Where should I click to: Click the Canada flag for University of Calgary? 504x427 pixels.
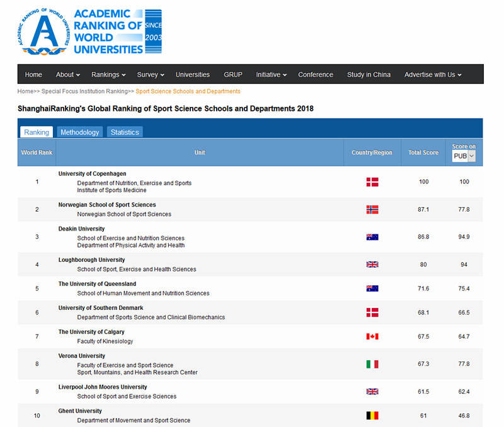coord(372,336)
